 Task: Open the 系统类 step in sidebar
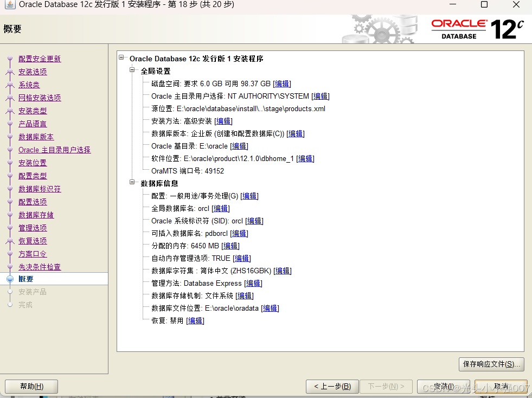point(29,85)
